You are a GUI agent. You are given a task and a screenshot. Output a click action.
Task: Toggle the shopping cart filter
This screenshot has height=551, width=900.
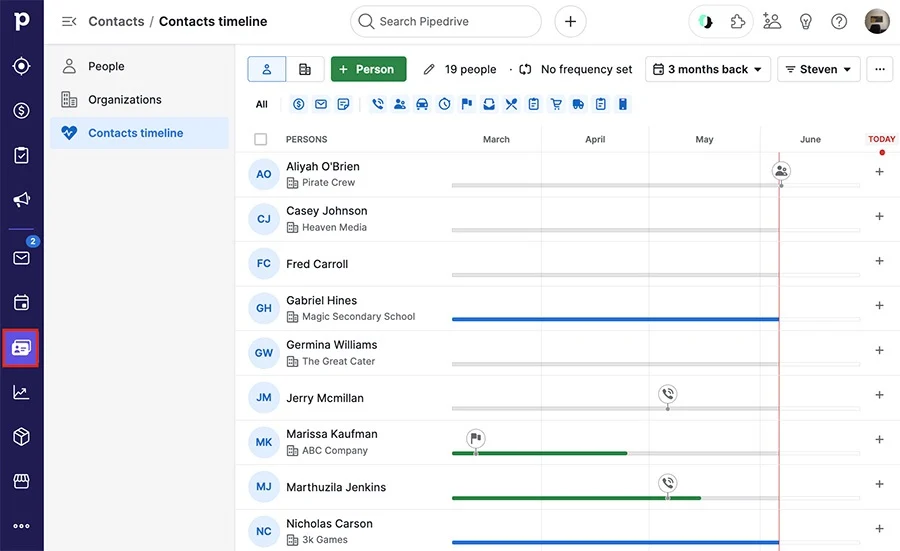click(x=556, y=104)
